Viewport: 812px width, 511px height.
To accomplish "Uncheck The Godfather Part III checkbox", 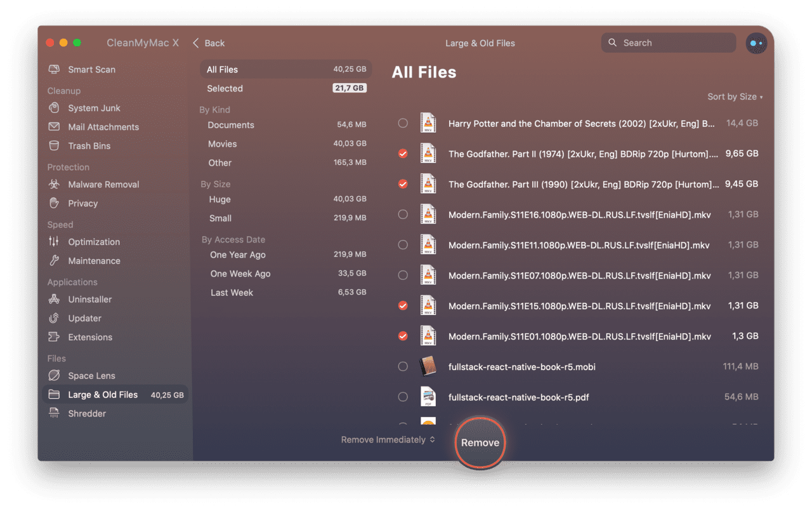I will 403,184.
